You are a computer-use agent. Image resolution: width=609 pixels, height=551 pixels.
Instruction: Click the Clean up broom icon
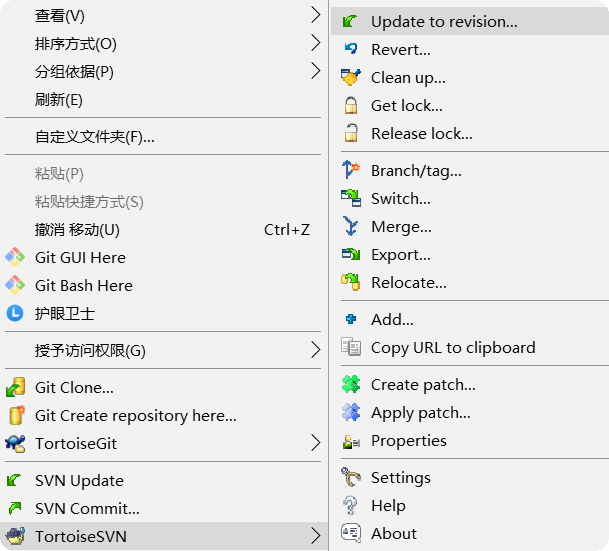(x=350, y=77)
